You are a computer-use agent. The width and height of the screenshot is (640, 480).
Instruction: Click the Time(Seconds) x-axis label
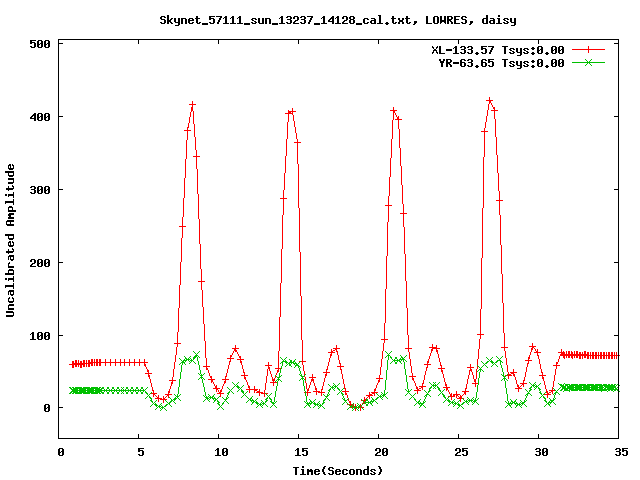pyautogui.click(x=338, y=471)
